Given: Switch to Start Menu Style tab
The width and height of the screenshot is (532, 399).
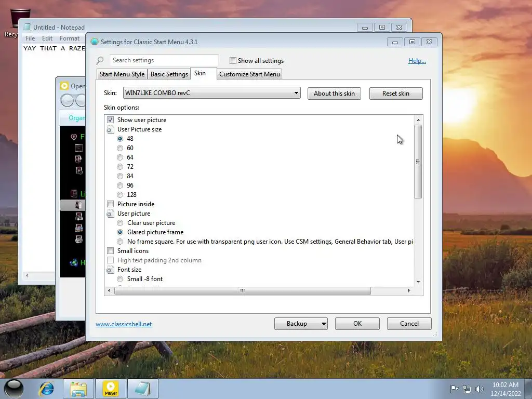Looking at the screenshot, I should pyautogui.click(x=122, y=74).
